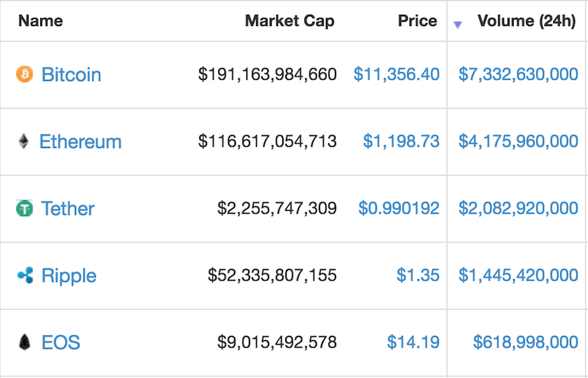
Task: Click the green Tether logo icon
Action: [x=24, y=209]
